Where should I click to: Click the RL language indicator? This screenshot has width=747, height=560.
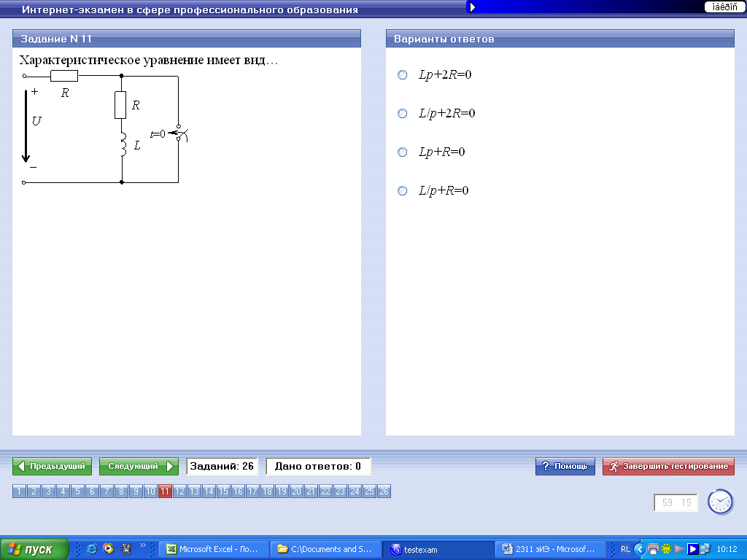[x=625, y=549]
